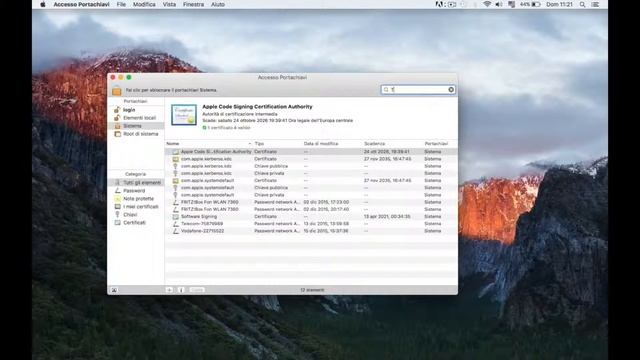Click the Note protette sidebar icon
Image resolution: width=640 pixels, height=360 pixels.
(118, 199)
